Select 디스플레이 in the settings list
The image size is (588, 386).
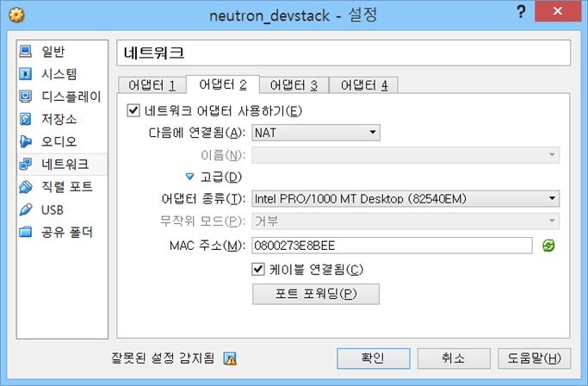click(71, 96)
